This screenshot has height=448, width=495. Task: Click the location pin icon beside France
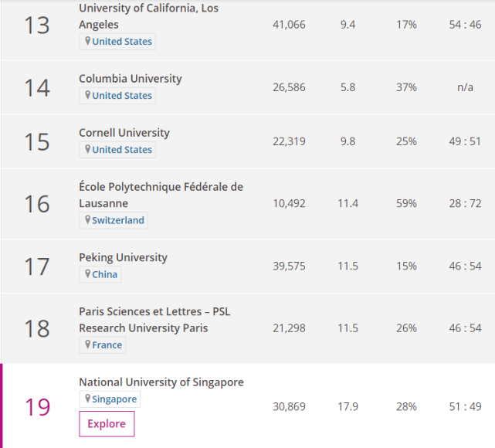88,344
